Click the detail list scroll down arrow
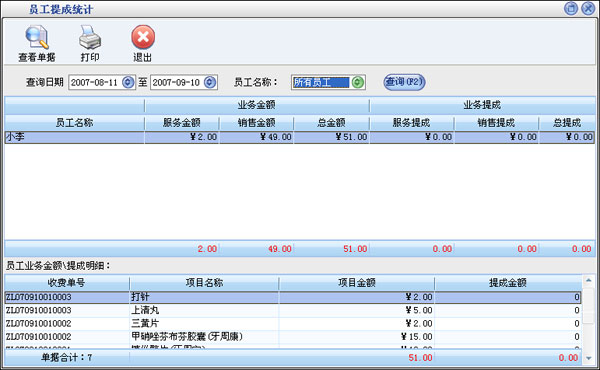The image size is (600, 370). click(x=589, y=358)
